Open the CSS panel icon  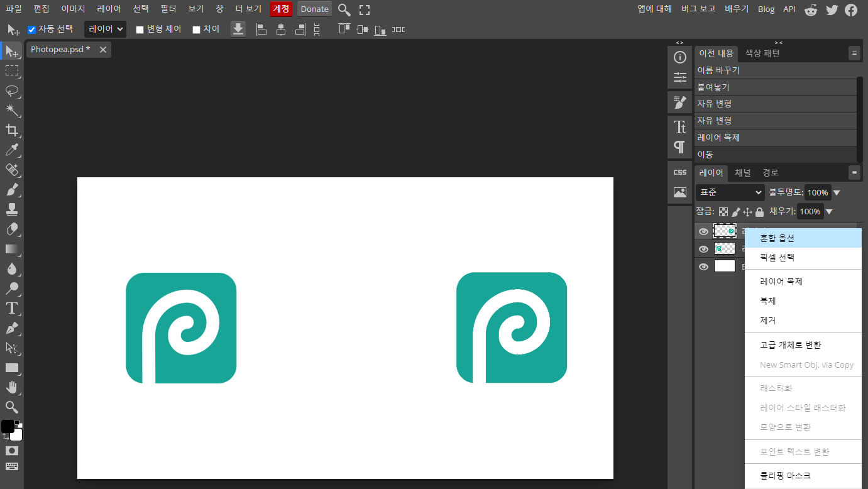(x=680, y=172)
